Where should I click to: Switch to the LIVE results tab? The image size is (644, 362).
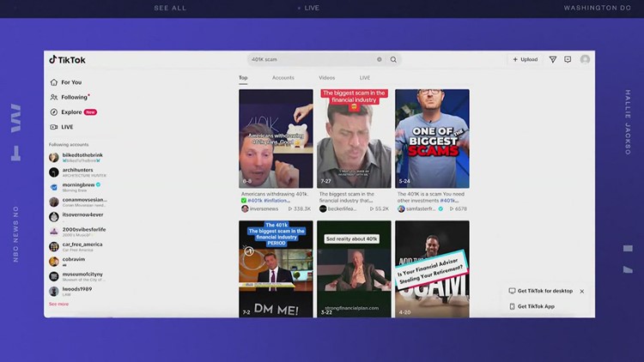pyautogui.click(x=365, y=77)
